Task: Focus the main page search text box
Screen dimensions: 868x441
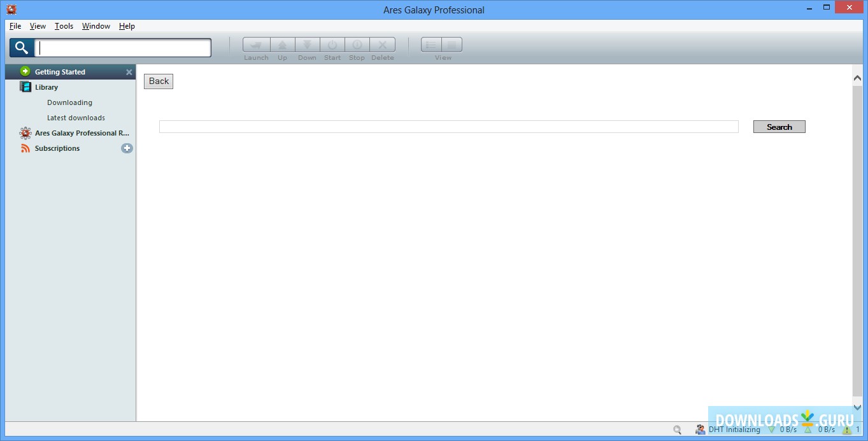Action: tap(449, 127)
